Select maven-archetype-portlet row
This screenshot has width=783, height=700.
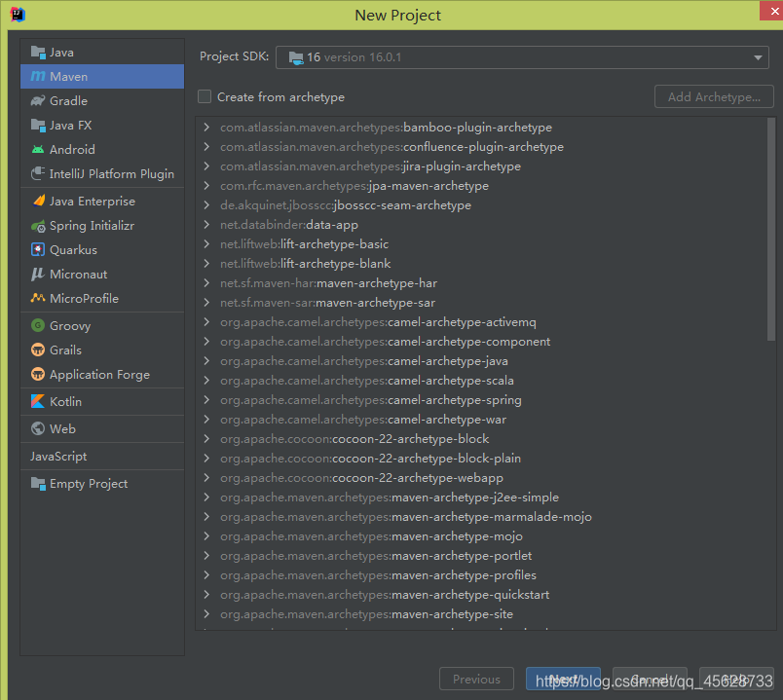pyautogui.click(x=482, y=556)
